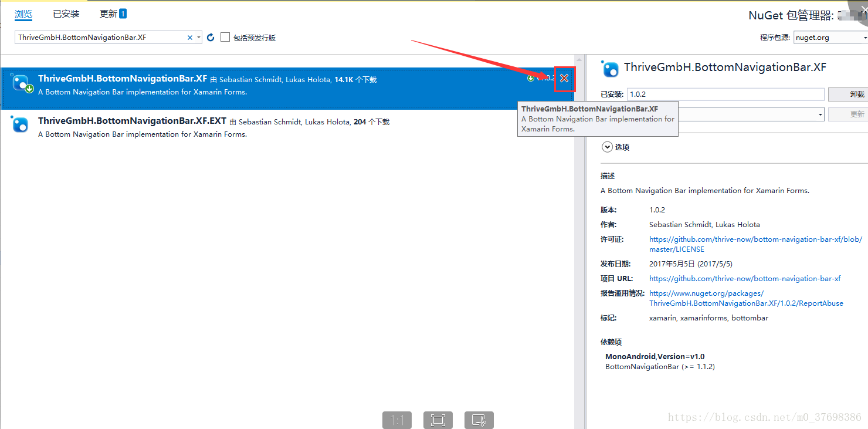The height and width of the screenshot is (429, 868).
Task: Click the author text in details pane
Action: (704, 225)
